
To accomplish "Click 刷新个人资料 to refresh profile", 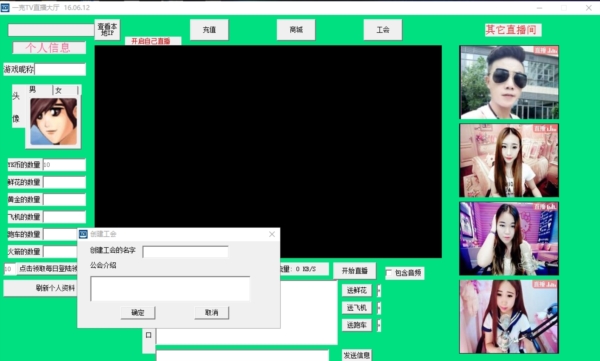I will (41, 288).
